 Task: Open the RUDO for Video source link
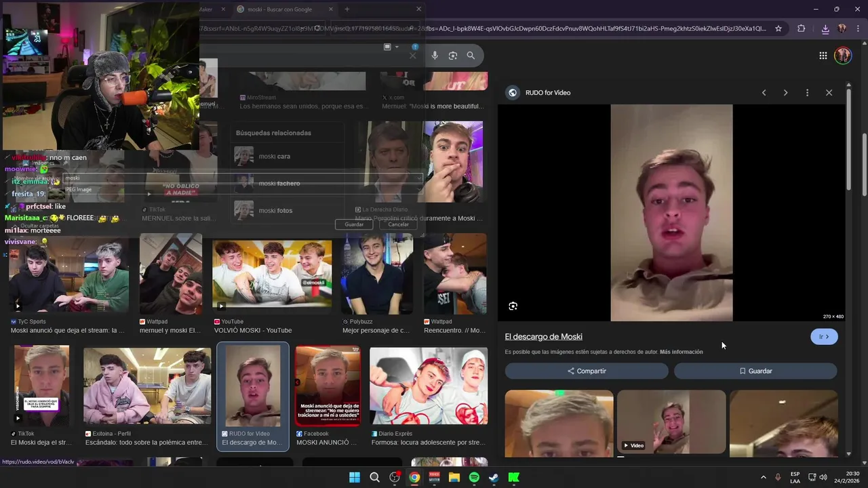548,93
